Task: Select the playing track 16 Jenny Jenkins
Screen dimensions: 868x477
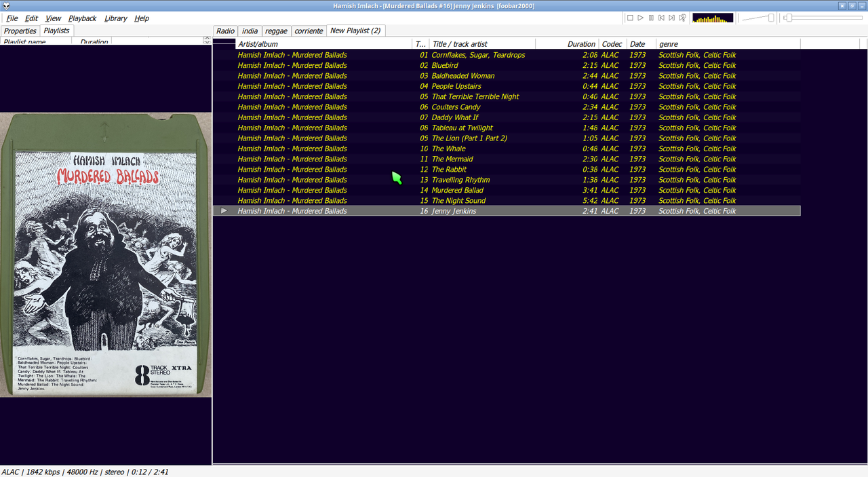Action: [507, 211]
